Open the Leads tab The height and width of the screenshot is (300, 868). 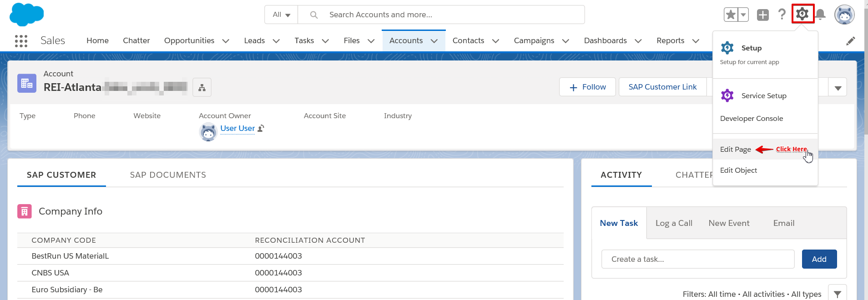click(254, 40)
